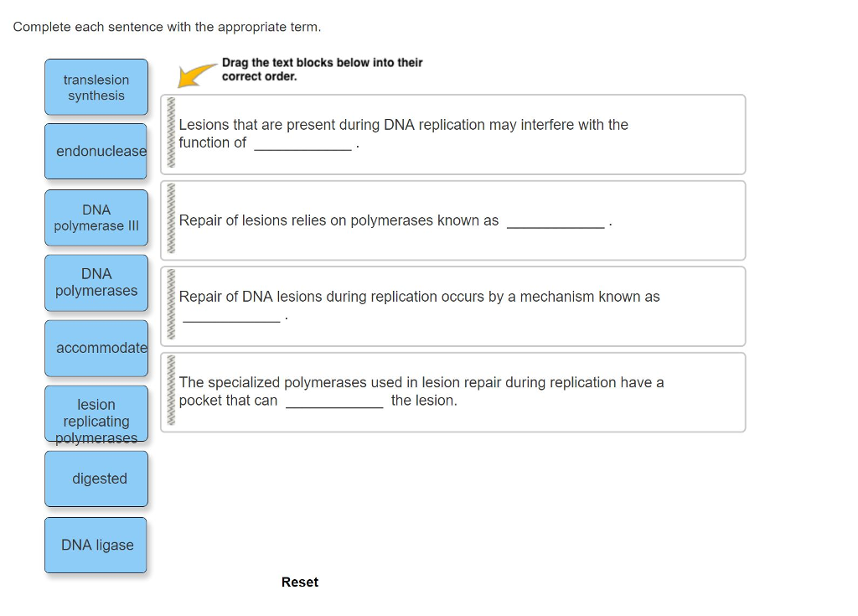858x616 pixels.
Task: Click drag handle of 'specialized polymerases' box
Action: (171, 392)
